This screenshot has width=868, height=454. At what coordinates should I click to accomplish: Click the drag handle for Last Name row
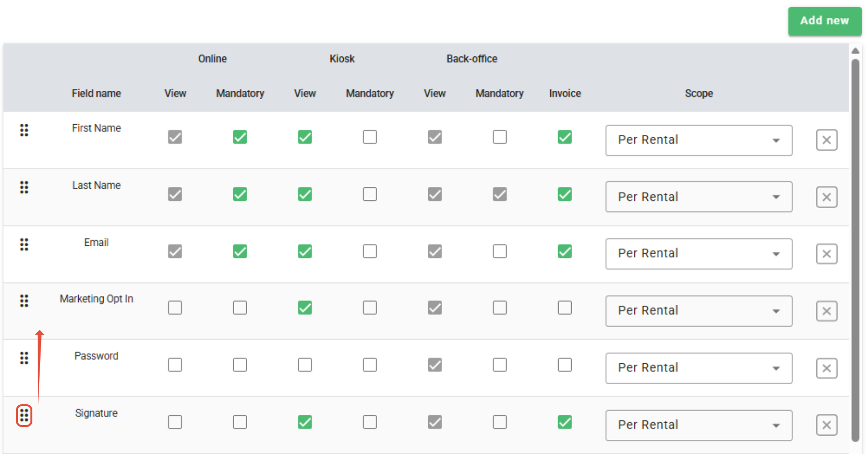click(x=24, y=187)
